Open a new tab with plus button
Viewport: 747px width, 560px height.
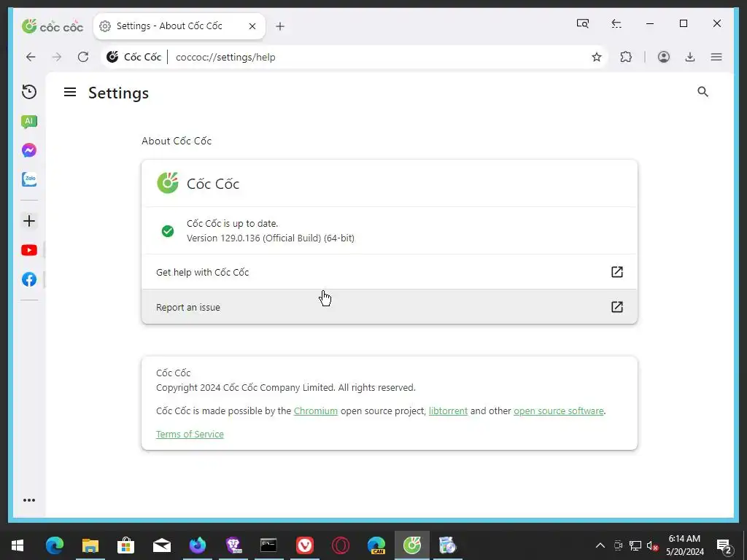click(x=280, y=26)
